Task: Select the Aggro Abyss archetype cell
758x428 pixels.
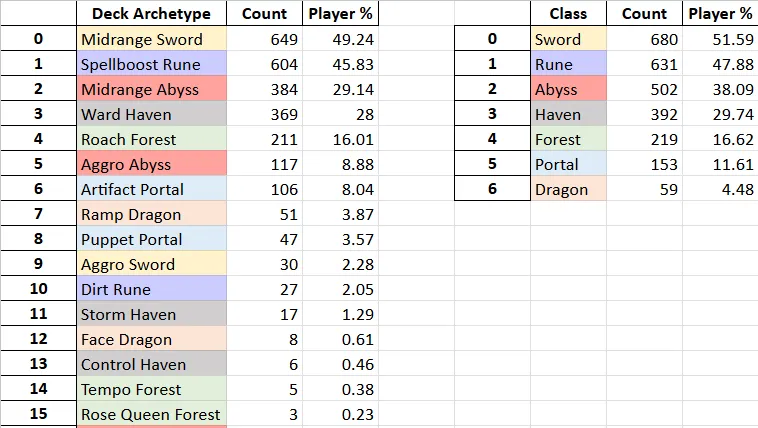Action: click(151, 164)
